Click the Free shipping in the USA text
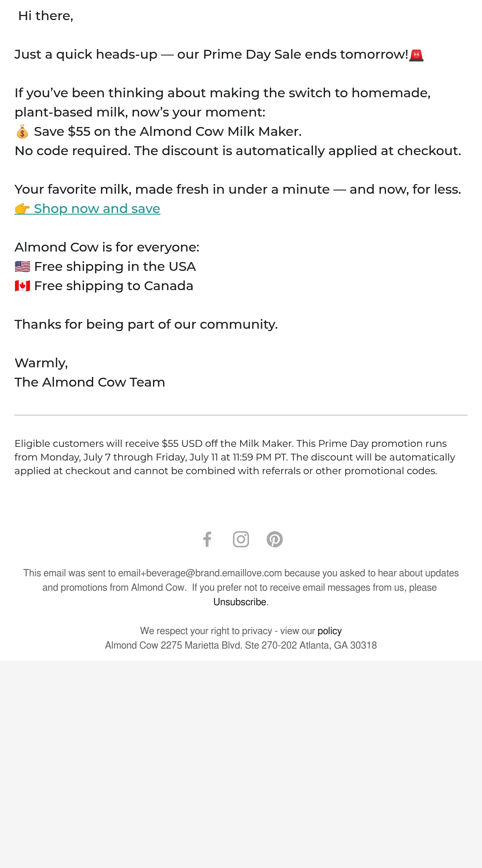482x868 pixels. coord(115,266)
